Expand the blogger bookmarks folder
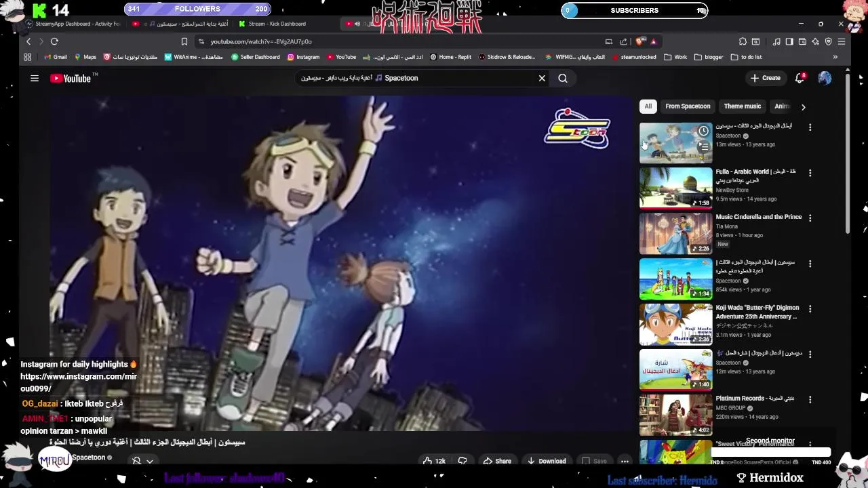 (x=709, y=57)
